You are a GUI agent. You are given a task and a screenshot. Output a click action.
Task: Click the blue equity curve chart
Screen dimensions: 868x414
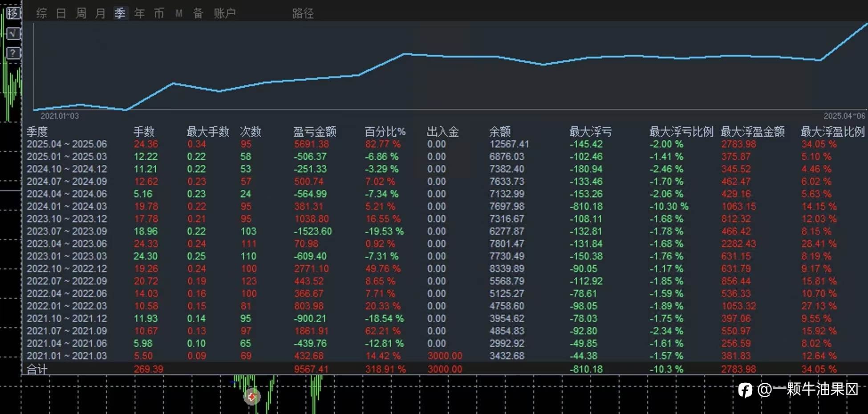coord(450,66)
